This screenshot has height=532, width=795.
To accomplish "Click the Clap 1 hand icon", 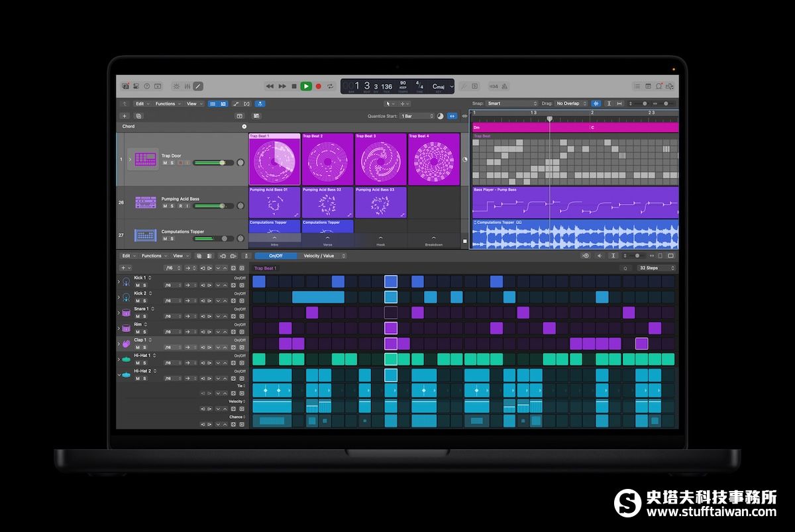I will (126, 343).
